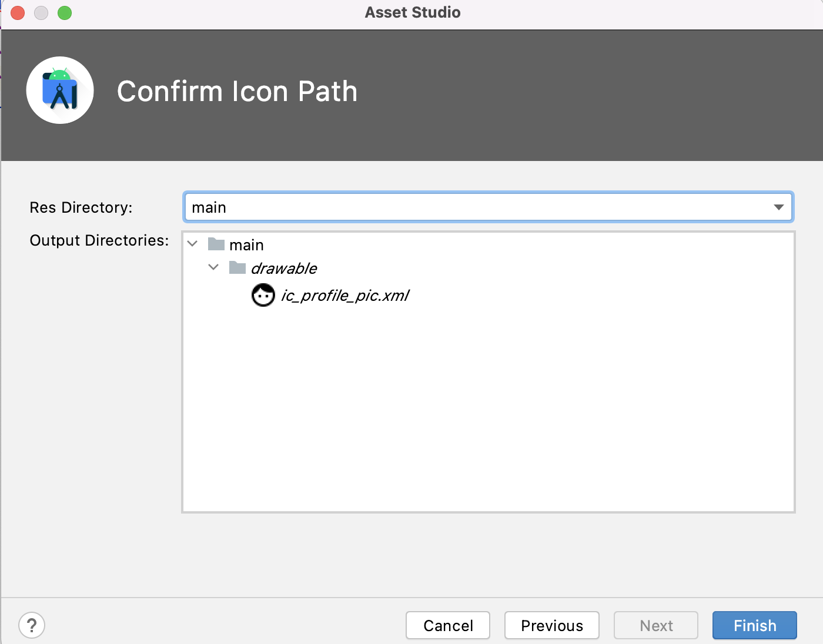Cancel the Asset Studio dialog
This screenshot has width=823, height=644.
click(x=448, y=625)
